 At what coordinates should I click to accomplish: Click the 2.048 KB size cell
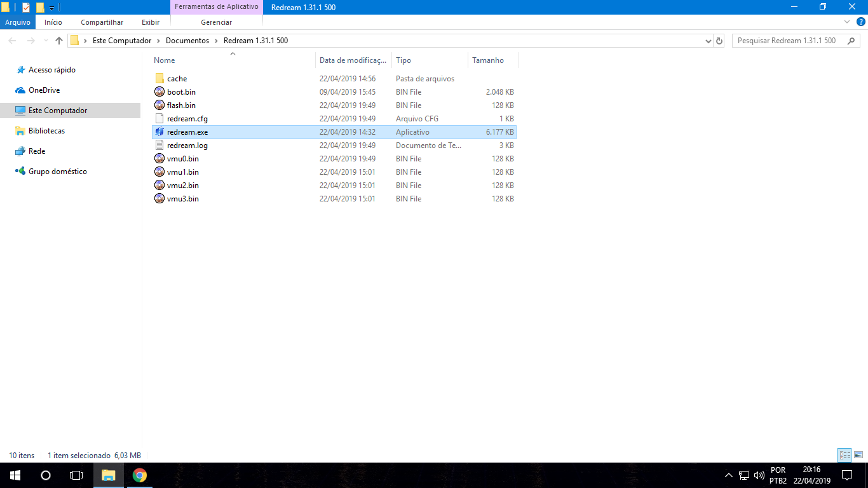pyautogui.click(x=500, y=92)
